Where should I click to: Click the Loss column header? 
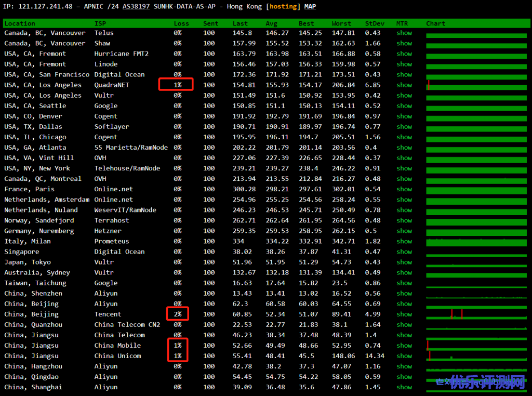pyautogui.click(x=181, y=23)
